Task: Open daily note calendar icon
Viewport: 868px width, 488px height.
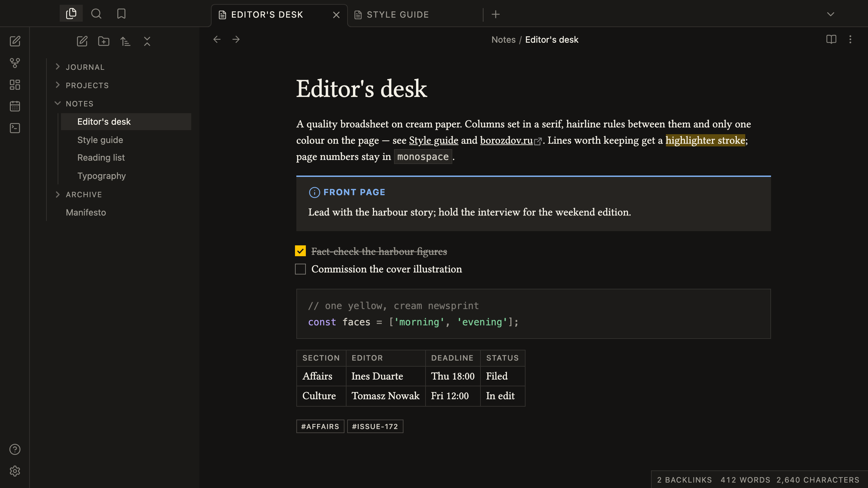Action: click(15, 106)
